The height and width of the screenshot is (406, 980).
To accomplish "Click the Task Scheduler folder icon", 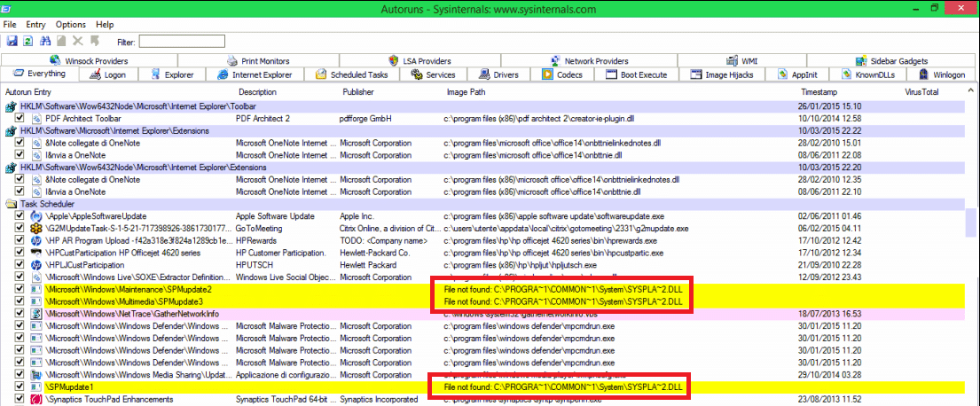I will [11, 204].
